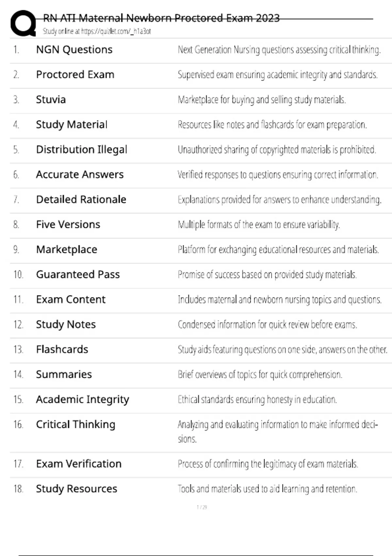Click the 1 / 29 page number

click(202, 507)
